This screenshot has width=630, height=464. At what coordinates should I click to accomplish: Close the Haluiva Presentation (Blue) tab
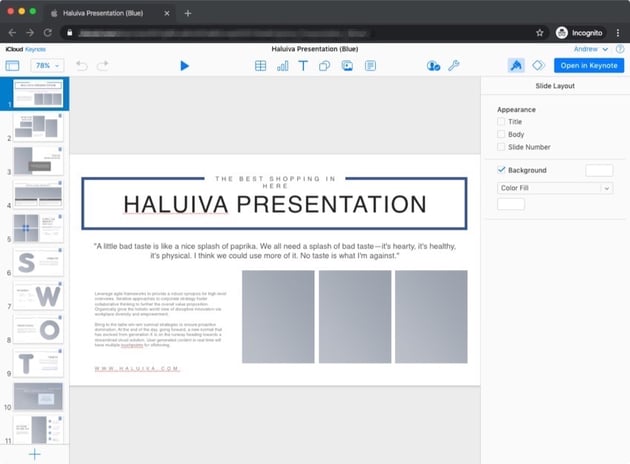point(167,13)
